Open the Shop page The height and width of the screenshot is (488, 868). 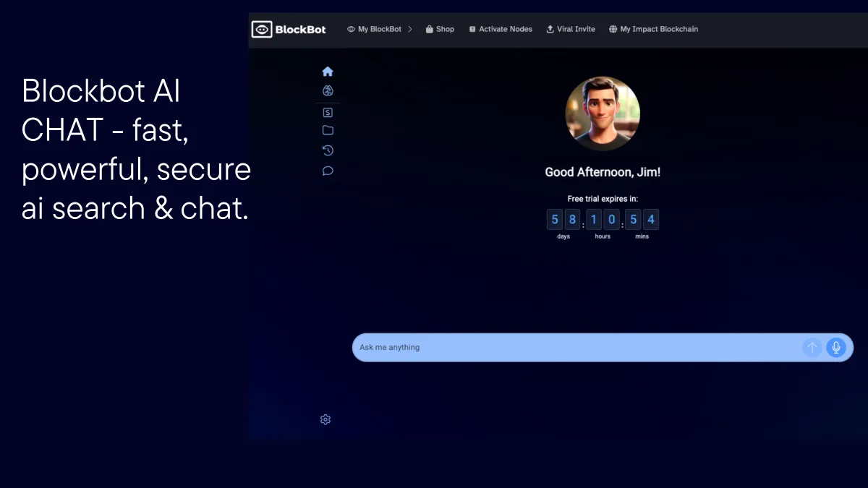coord(440,30)
